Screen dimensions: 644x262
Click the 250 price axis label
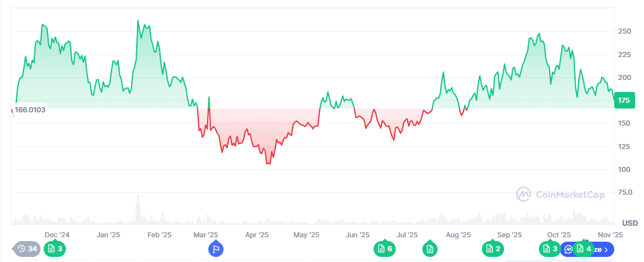pos(624,31)
